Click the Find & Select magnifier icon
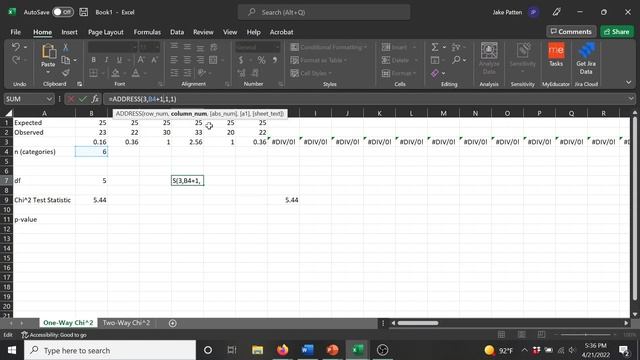The width and height of the screenshot is (640, 360). pyautogui.click(x=456, y=60)
